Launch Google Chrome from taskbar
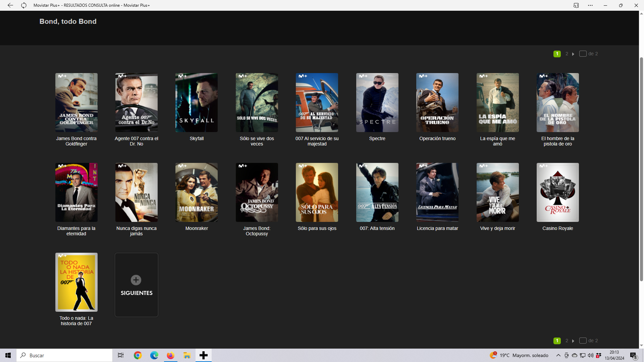Viewport: 644px width, 362px height. 138,355
